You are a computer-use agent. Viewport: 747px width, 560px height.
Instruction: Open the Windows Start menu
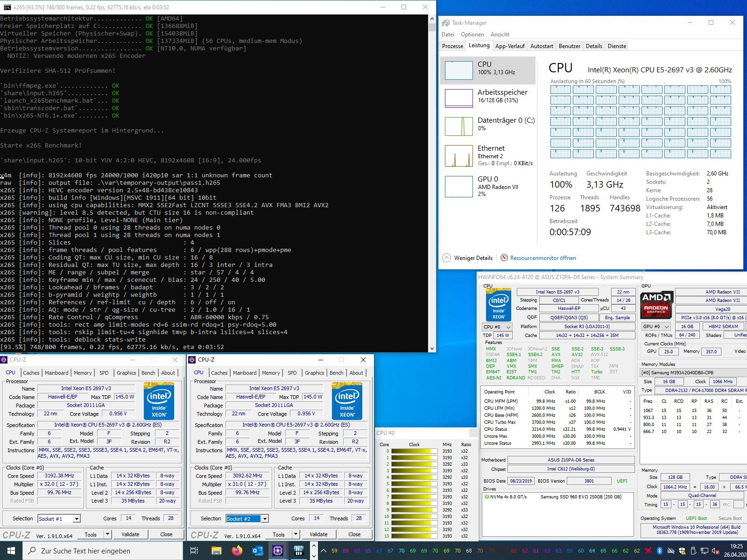click(11, 551)
